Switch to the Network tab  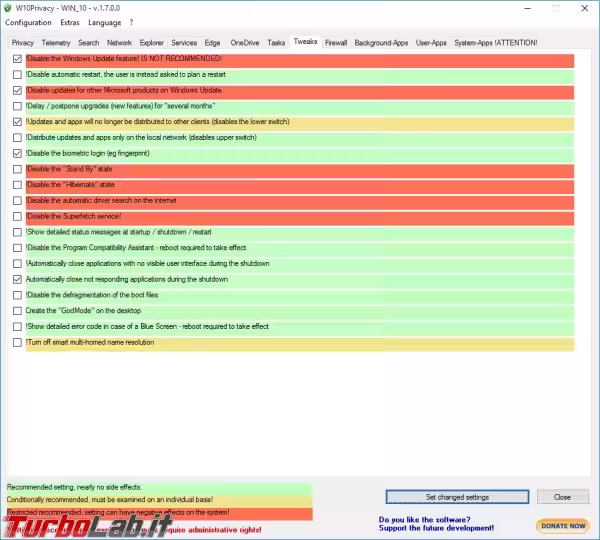[119, 43]
